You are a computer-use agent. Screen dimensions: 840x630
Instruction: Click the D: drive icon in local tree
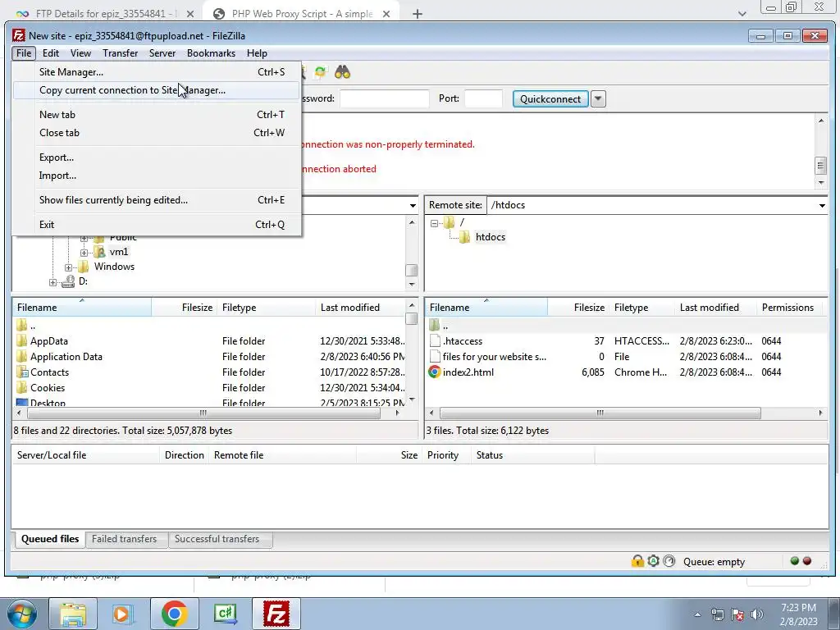click(x=68, y=281)
